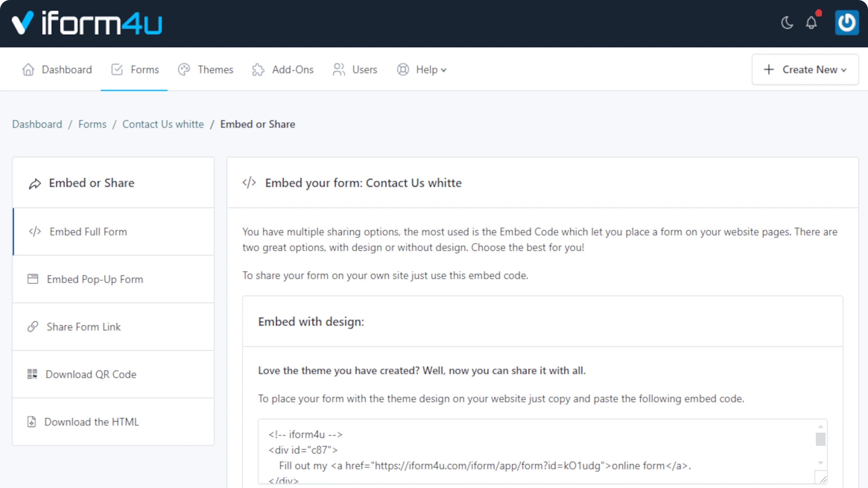Screen dimensions: 868x488
Task: Expand the Create New dropdown
Action: pyautogui.click(x=805, y=70)
